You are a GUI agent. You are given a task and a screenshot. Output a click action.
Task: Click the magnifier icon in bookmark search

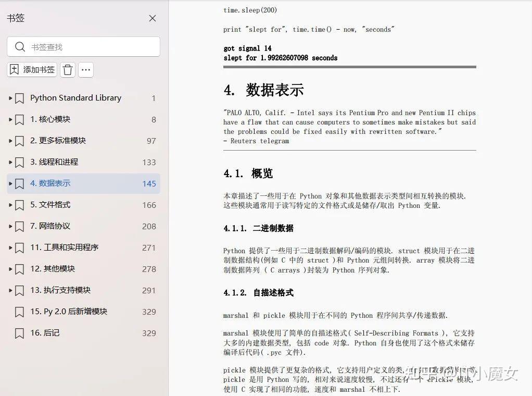point(20,47)
